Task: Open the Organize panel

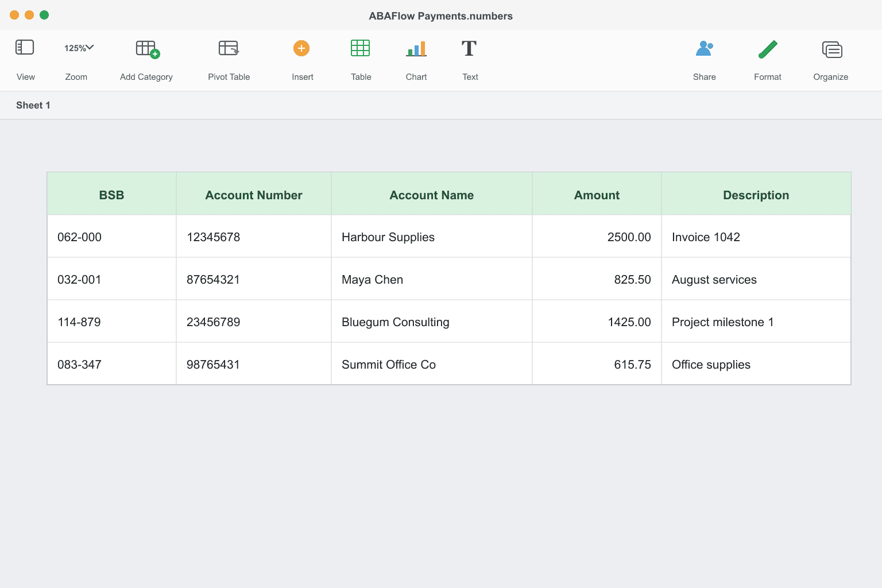Action: point(832,49)
